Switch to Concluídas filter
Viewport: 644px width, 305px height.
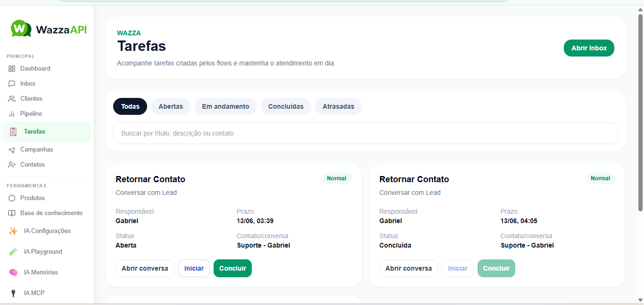pos(286,106)
